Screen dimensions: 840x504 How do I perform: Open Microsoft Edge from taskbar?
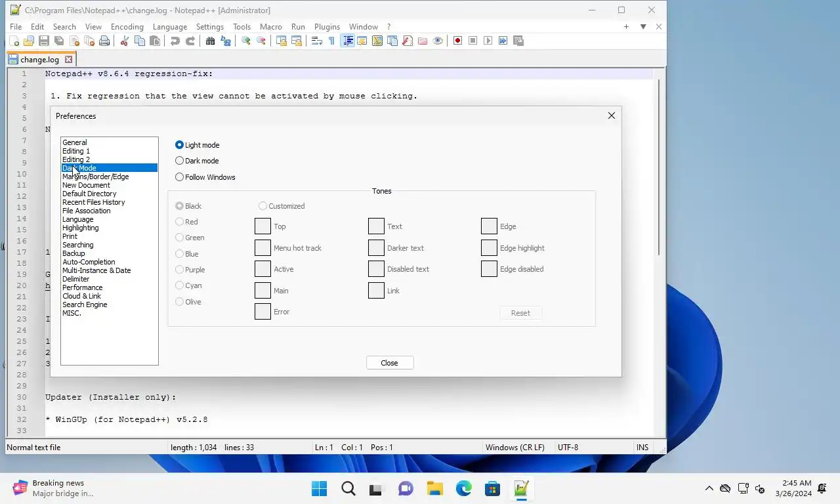[x=464, y=489]
